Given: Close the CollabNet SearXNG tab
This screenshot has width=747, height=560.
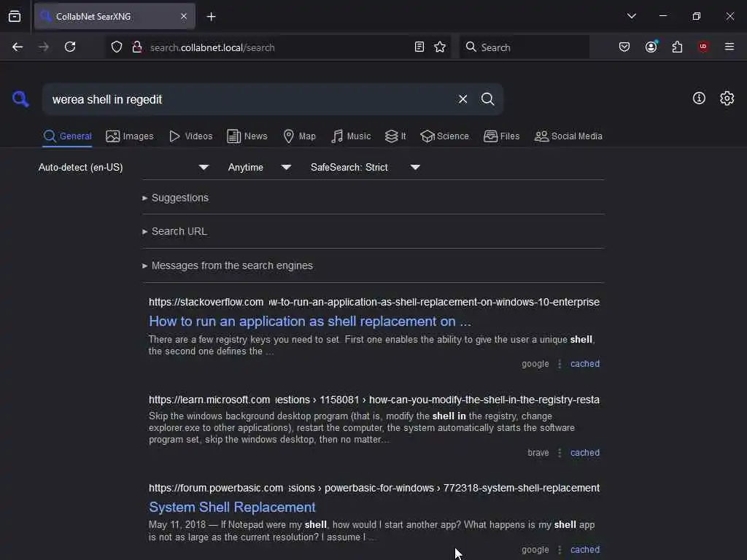Looking at the screenshot, I should (184, 16).
